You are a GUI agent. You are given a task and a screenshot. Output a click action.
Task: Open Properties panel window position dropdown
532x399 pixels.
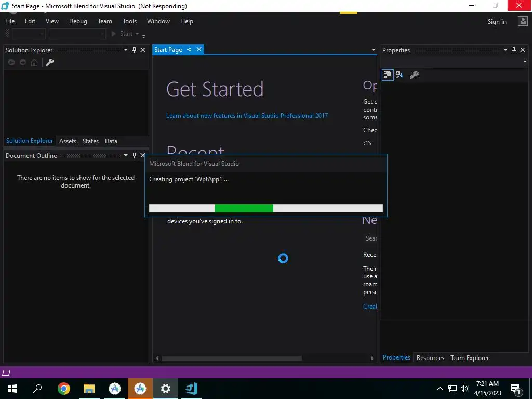click(505, 50)
